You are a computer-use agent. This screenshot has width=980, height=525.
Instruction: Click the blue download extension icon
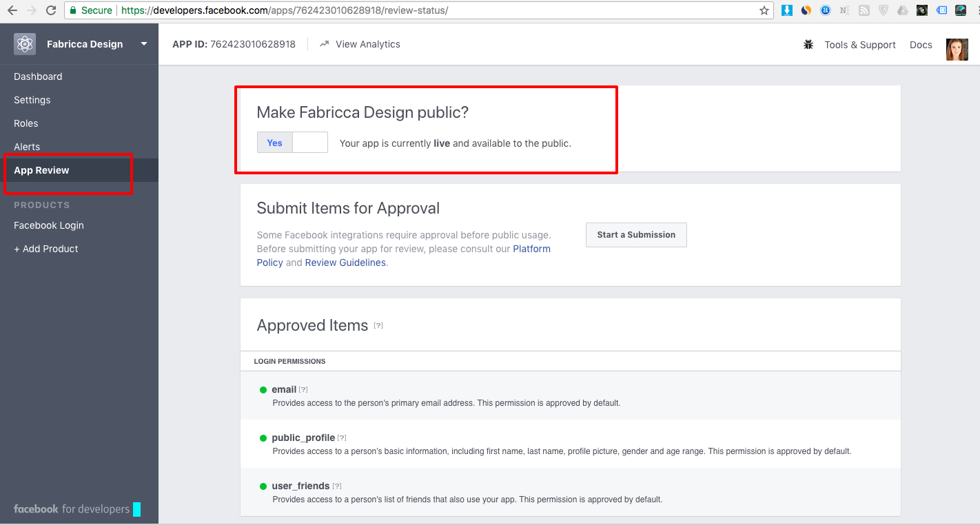pyautogui.click(x=786, y=10)
